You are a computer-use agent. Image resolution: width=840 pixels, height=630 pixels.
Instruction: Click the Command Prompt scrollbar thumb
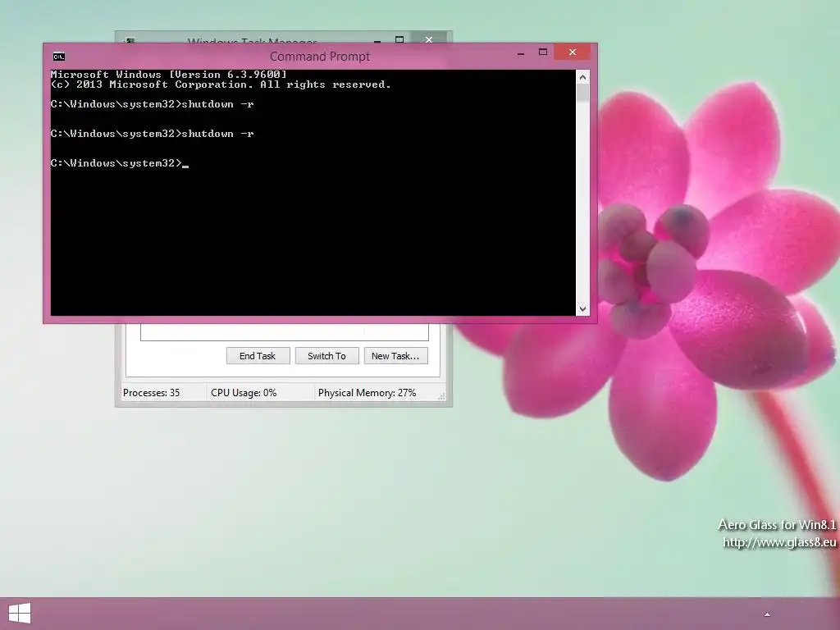[x=583, y=93]
